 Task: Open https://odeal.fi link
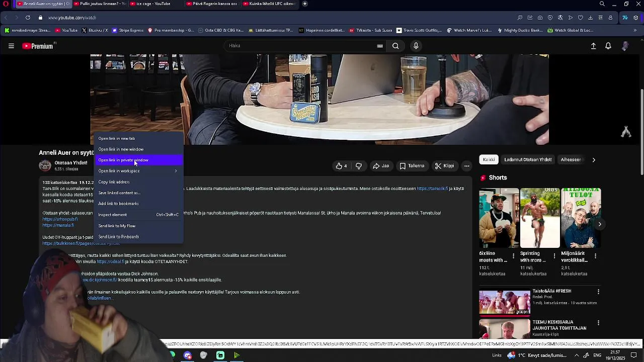[x=110, y=261]
